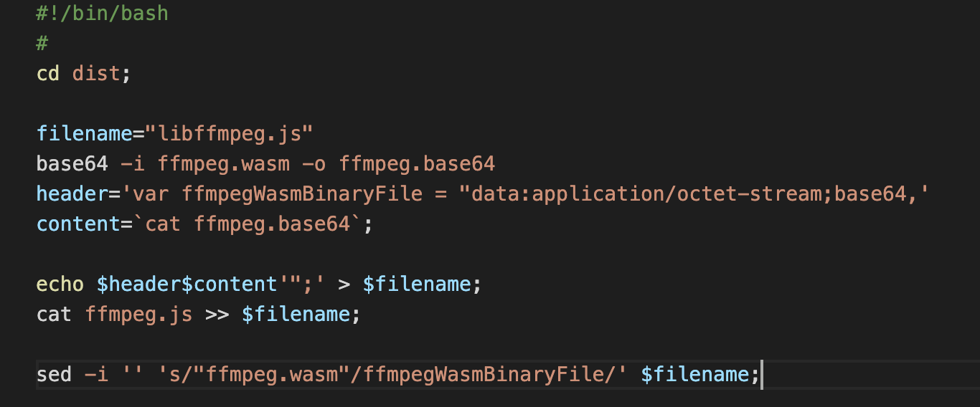Screen dimensions: 980x407
Task: Click the 'ffmpeg.base64' output file argument
Action: pos(417,164)
